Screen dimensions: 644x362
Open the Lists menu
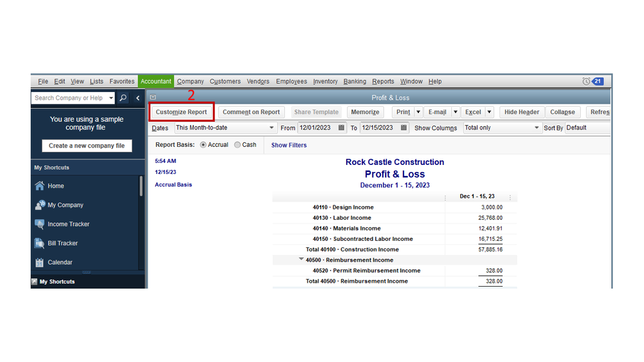pyautogui.click(x=97, y=81)
